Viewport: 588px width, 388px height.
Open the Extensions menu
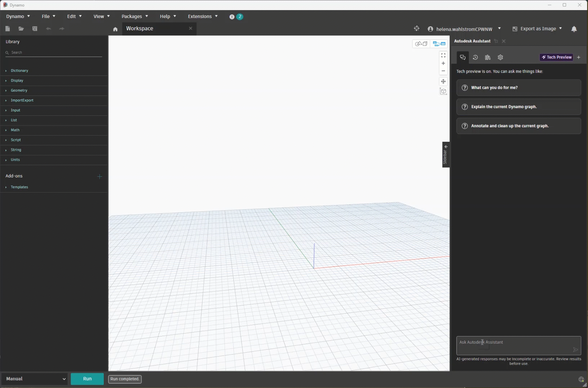(203, 17)
